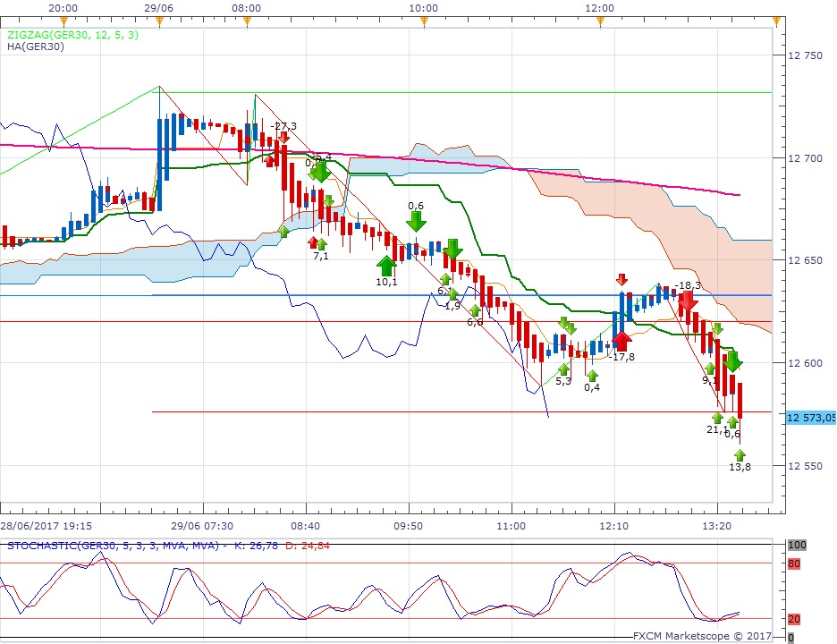
Task: Click the 12 550 price axis label
Action: point(805,466)
